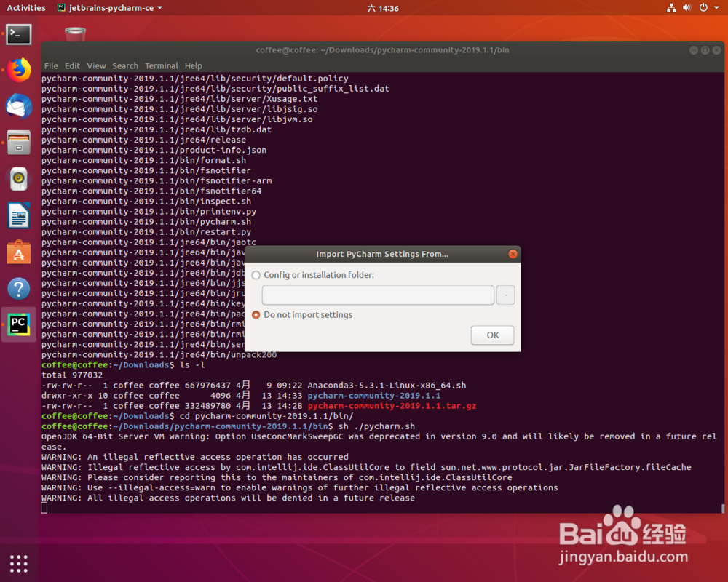Open the terminal File menu
The image size is (728, 582).
point(51,66)
